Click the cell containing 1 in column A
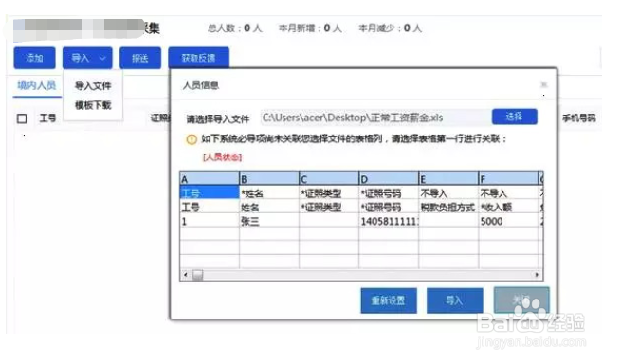 click(x=210, y=221)
